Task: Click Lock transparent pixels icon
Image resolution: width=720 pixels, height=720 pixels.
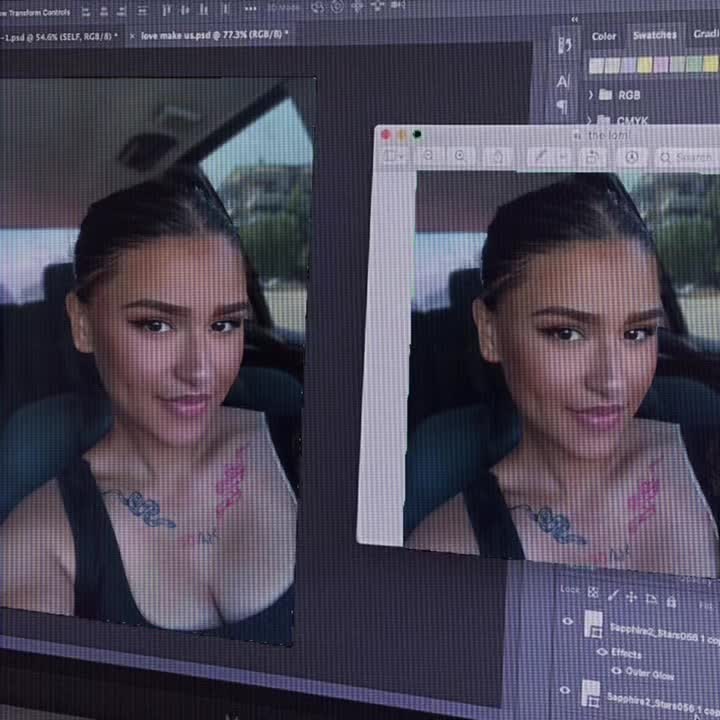Action: coord(593,592)
